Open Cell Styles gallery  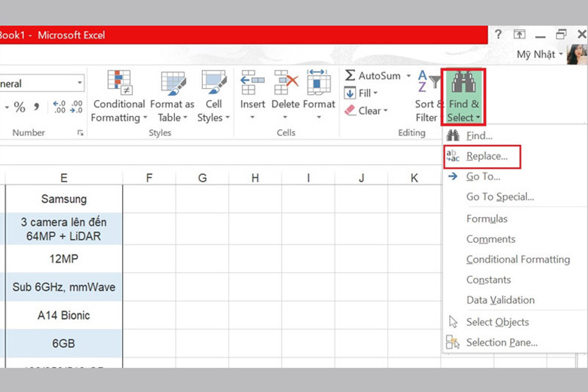click(x=214, y=96)
